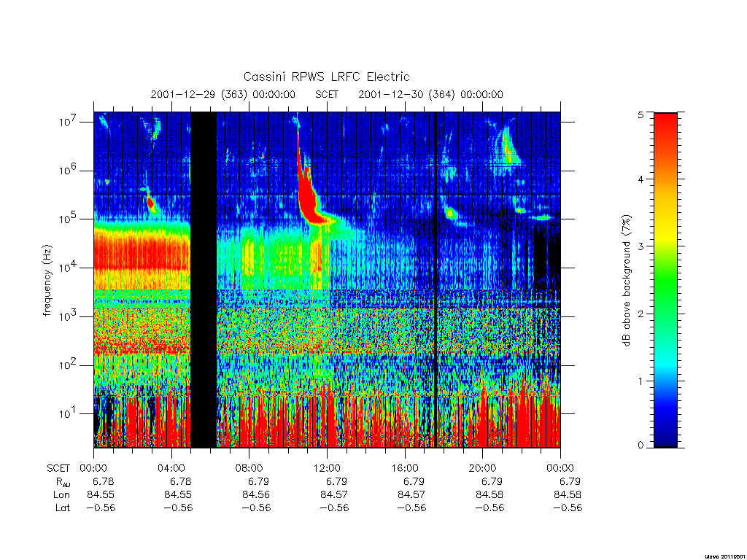Click the title 'Cassini RPWS LRFC Electric'

click(x=326, y=77)
